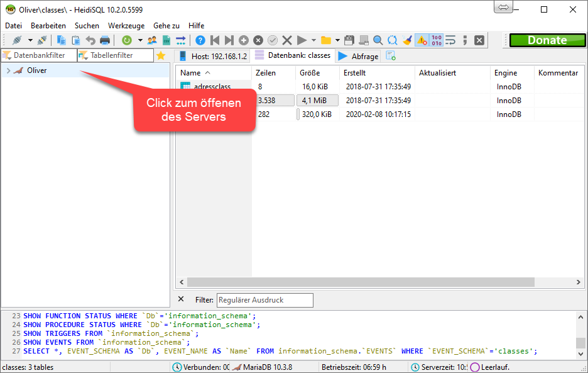
Task: Click the semicolon delimiter icon
Action: click(x=465, y=40)
